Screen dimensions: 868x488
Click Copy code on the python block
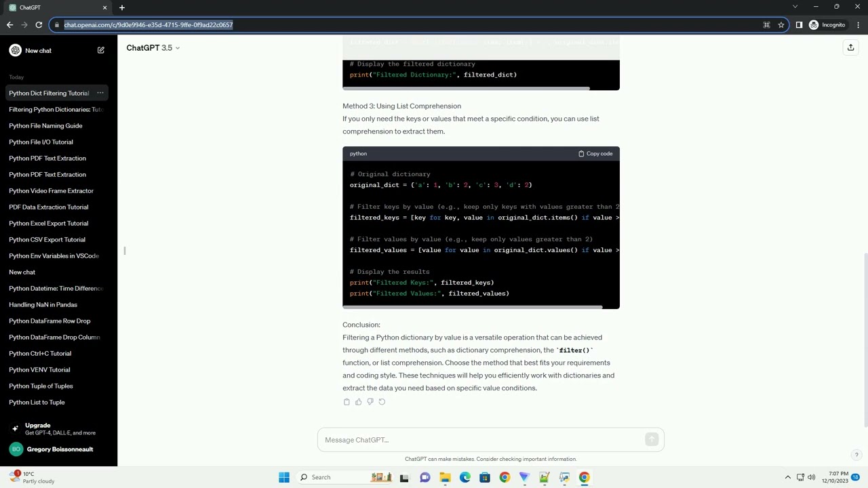595,154
